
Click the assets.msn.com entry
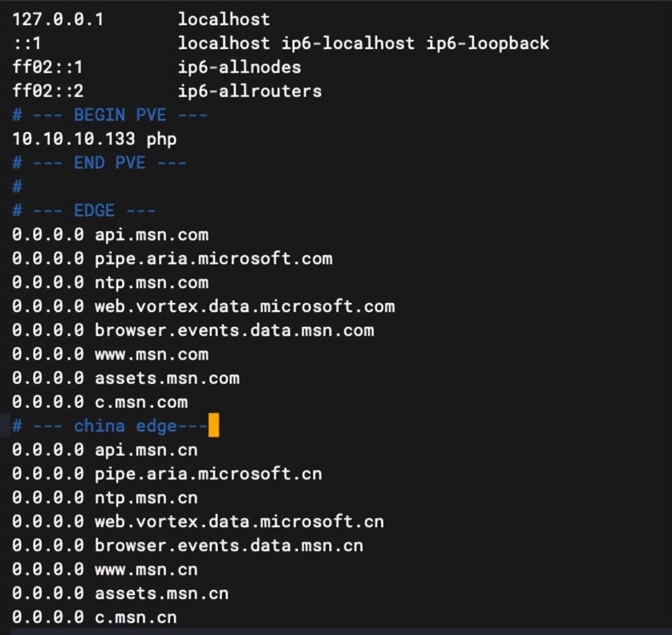click(167, 378)
